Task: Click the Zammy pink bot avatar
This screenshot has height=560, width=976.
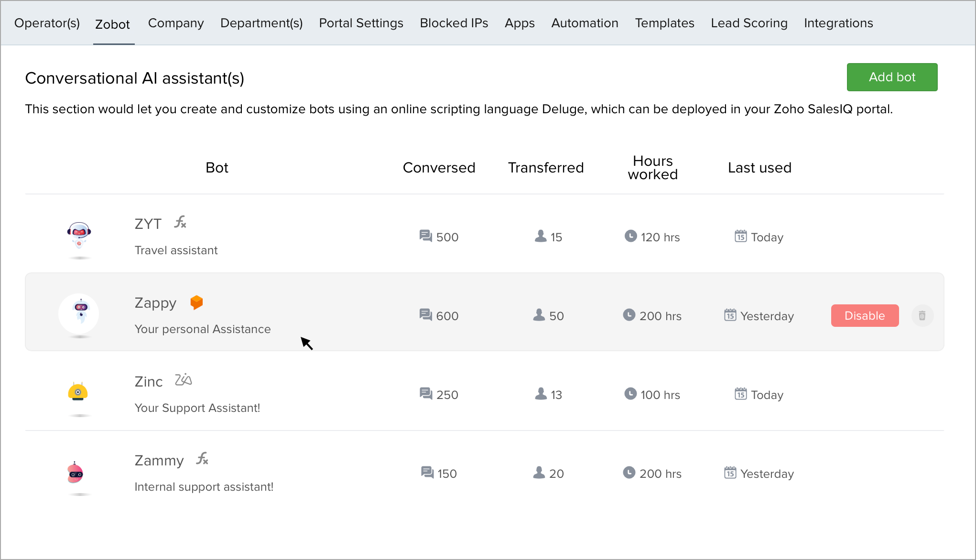Action: coord(76,473)
